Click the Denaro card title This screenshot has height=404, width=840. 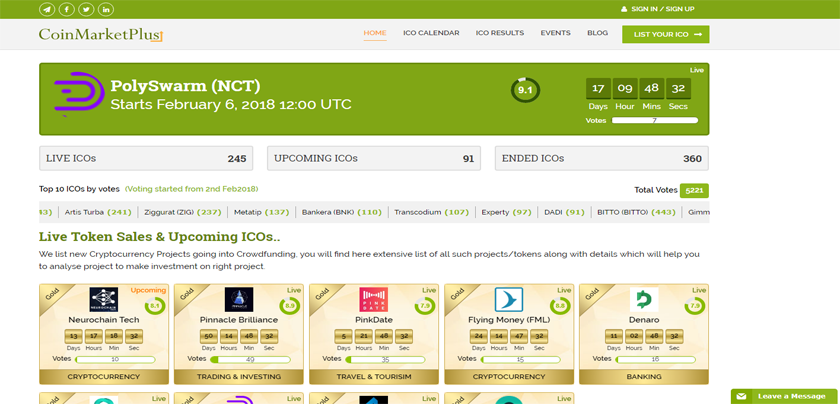pyautogui.click(x=644, y=320)
